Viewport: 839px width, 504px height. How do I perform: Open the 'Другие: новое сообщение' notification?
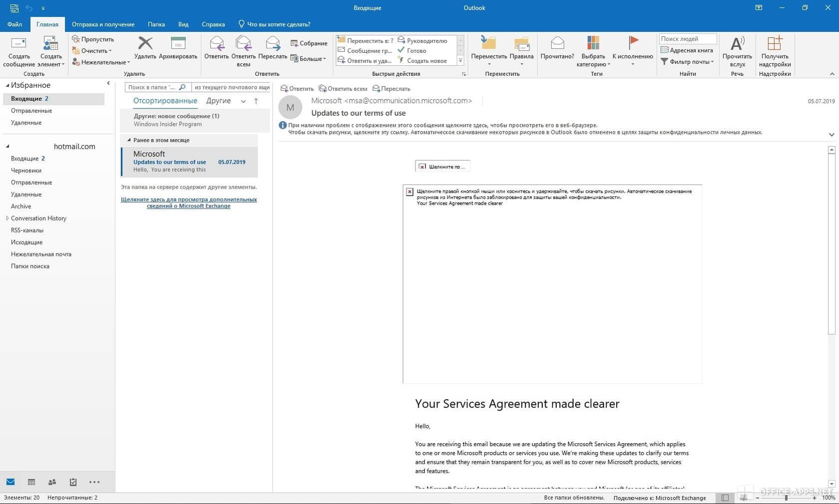tap(194, 120)
